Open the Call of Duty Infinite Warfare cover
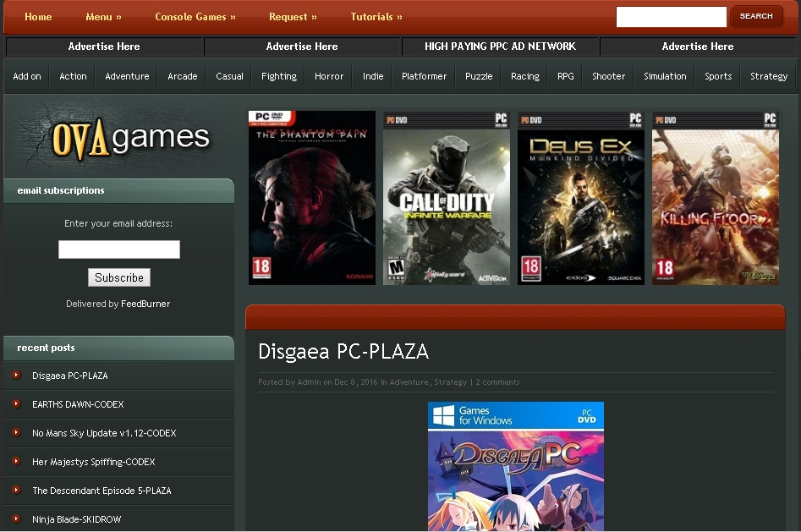The height and width of the screenshot is (532, 801). (x=446, y=197)
